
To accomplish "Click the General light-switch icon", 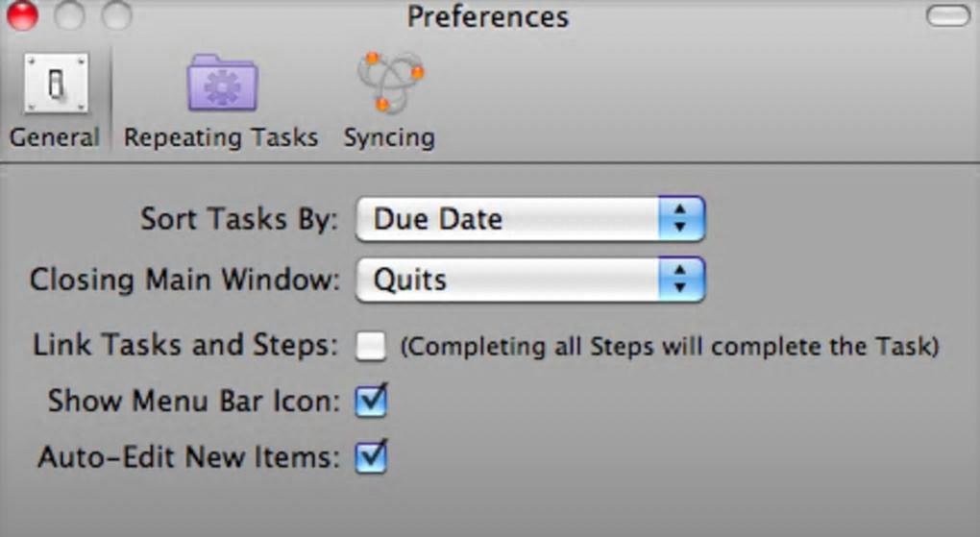I will click(56, 84).
